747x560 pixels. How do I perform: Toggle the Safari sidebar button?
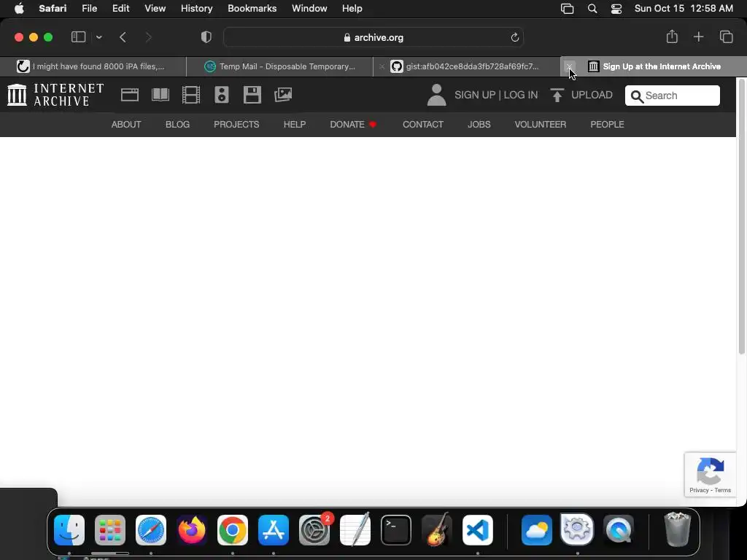click(78, 37)
